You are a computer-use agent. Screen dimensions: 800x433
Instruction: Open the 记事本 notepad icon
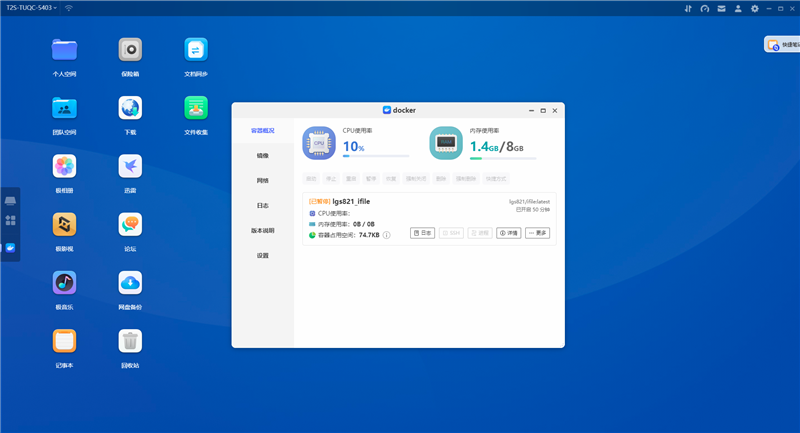pos(64,341)
